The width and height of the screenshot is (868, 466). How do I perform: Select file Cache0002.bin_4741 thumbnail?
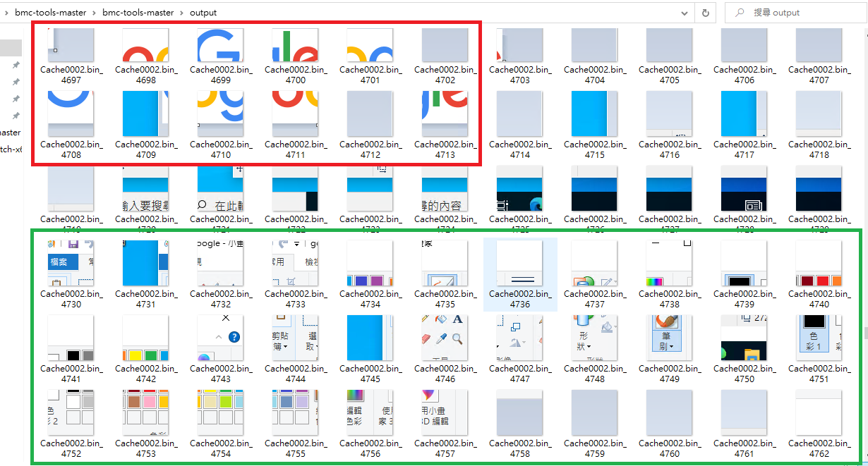point(71,338)
